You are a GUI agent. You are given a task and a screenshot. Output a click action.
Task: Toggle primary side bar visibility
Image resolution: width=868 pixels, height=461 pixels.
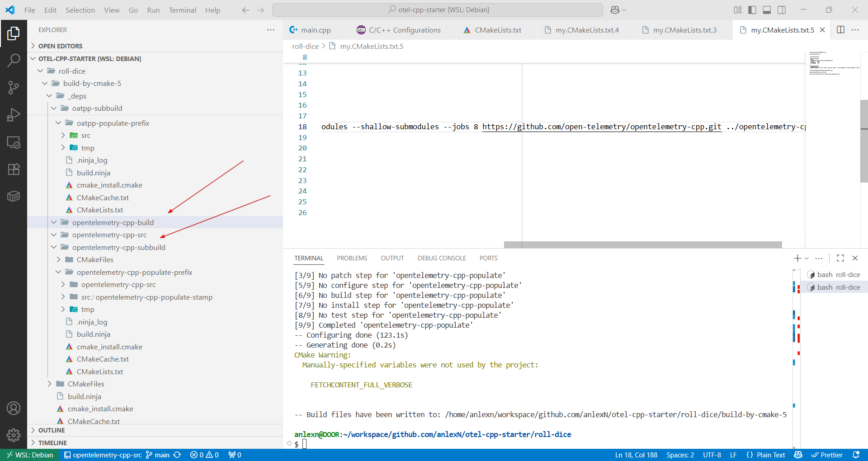click(752, 10)
